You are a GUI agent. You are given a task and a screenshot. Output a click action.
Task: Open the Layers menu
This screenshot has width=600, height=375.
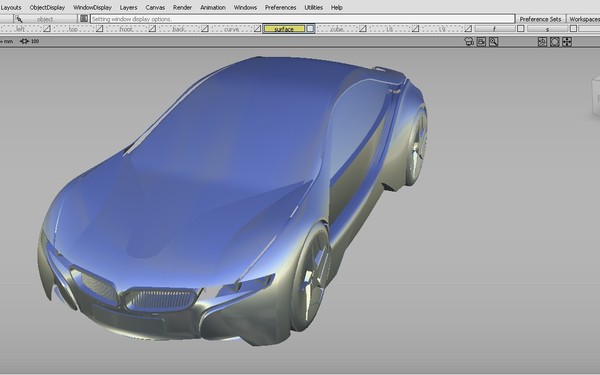(x=128, y=7)
